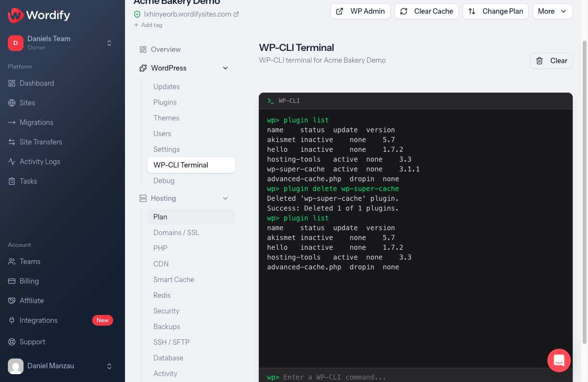
Task: Click the Affiliate handshake icon
Action: (12, 301)
